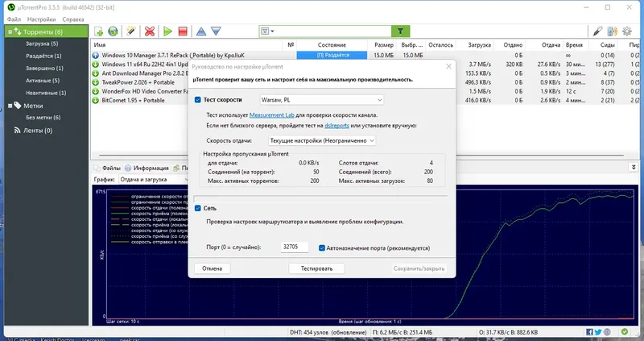644x341 pixels.
Task: Click the torrent search input field
Action: pyautogui.click(x=333, y=31)
